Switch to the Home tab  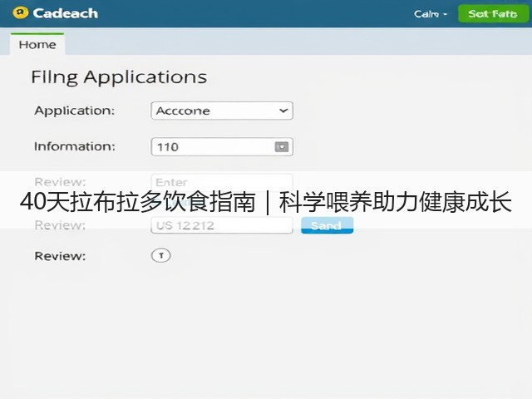[37, 44]
